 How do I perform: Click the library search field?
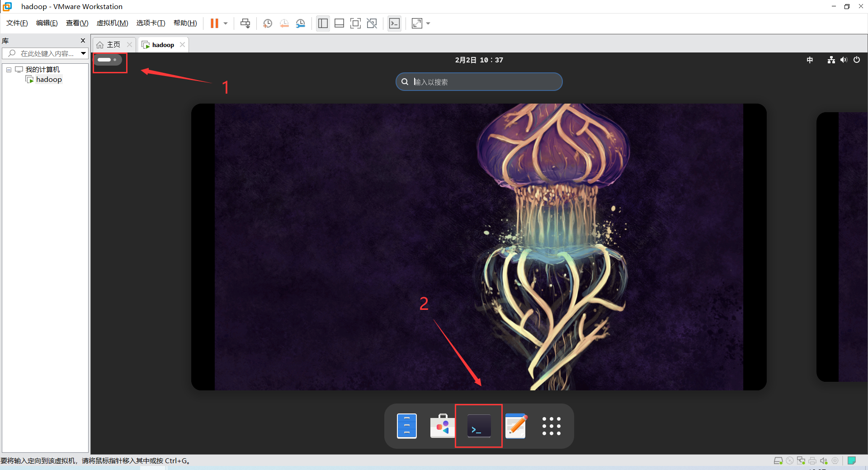pyautogui.click(x=42, y=53)
